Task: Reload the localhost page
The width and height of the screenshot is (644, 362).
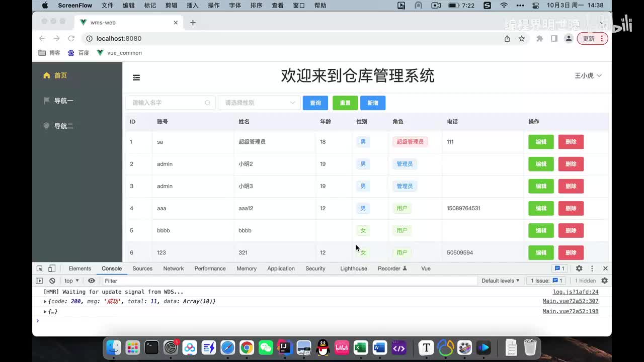Action: 71,39
